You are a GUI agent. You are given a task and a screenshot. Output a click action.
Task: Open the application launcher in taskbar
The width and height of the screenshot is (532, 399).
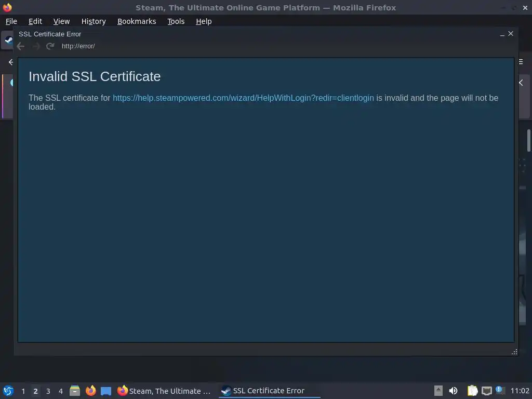point(8,391)
